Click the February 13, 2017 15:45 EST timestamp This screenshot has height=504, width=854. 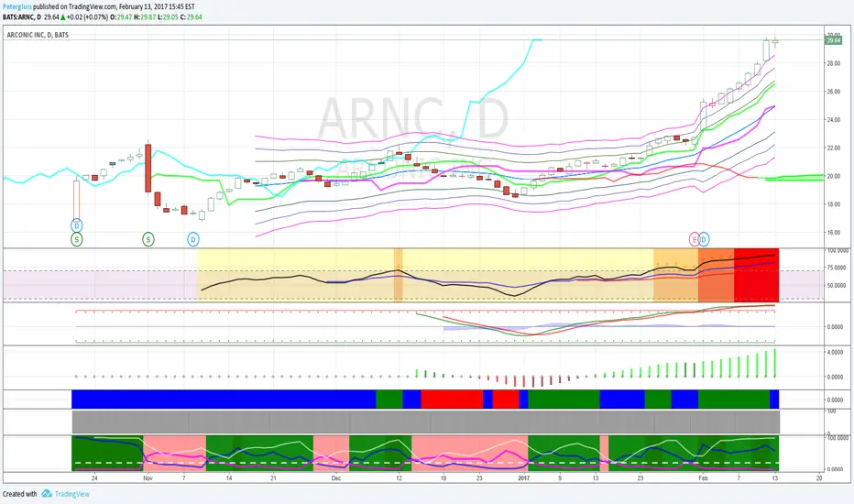(157, 6)
